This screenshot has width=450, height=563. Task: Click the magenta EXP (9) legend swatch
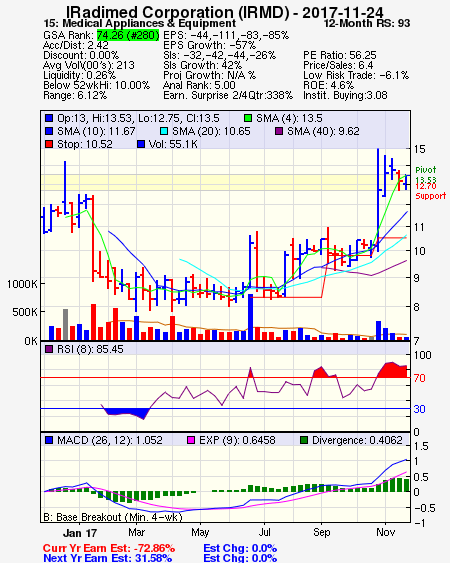tap(191, 440)
